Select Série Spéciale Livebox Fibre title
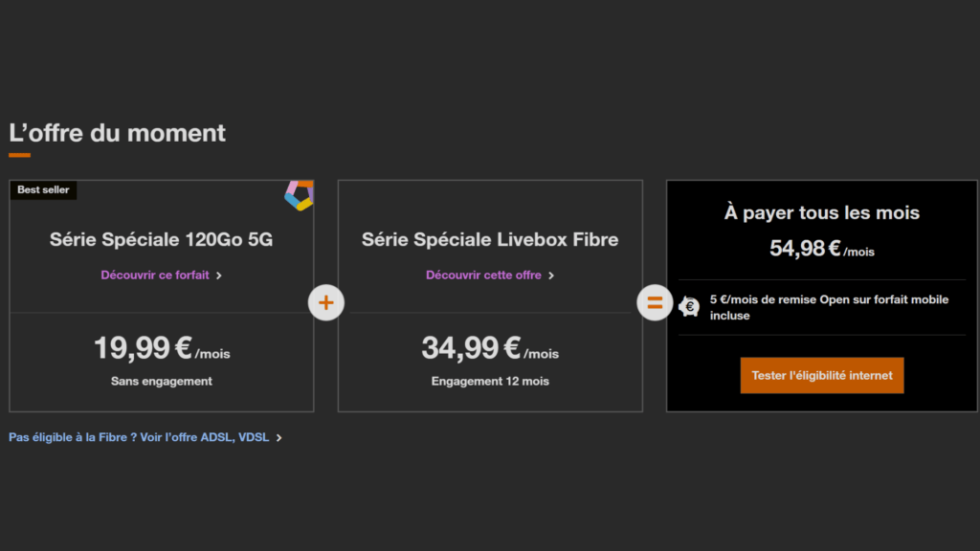The height and width of the screenshot is (551, 980). 490,239
